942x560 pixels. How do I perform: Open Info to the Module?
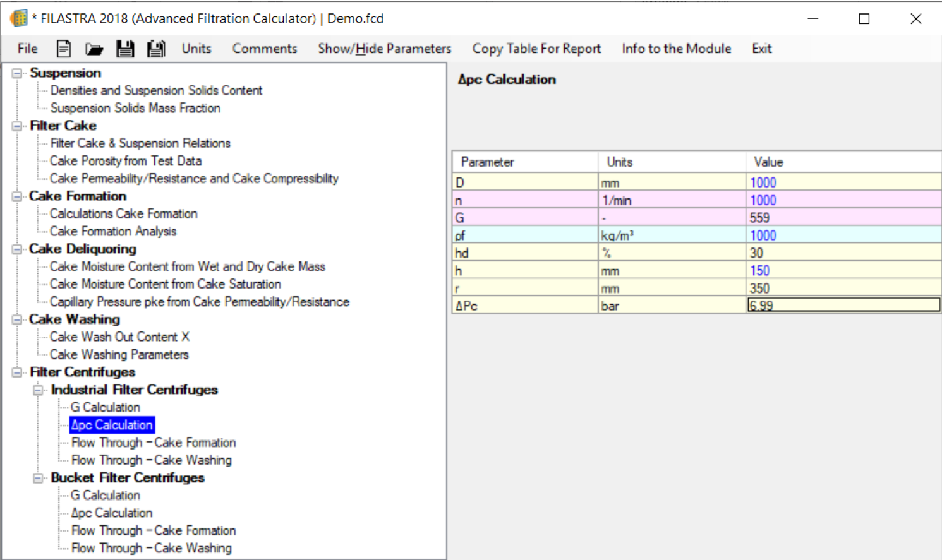[x=676, y=49]
